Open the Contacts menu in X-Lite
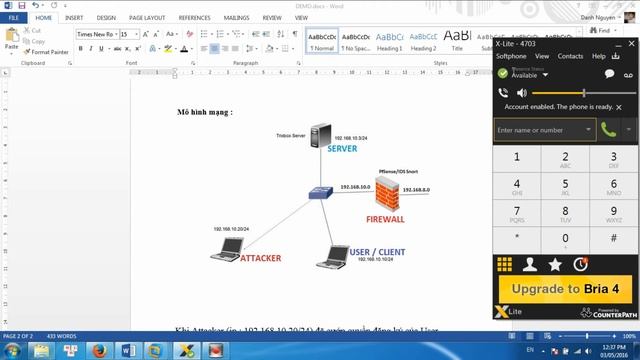Image resolution: width=640 pixels, height=360 pixels. click(x=570, y=56)
